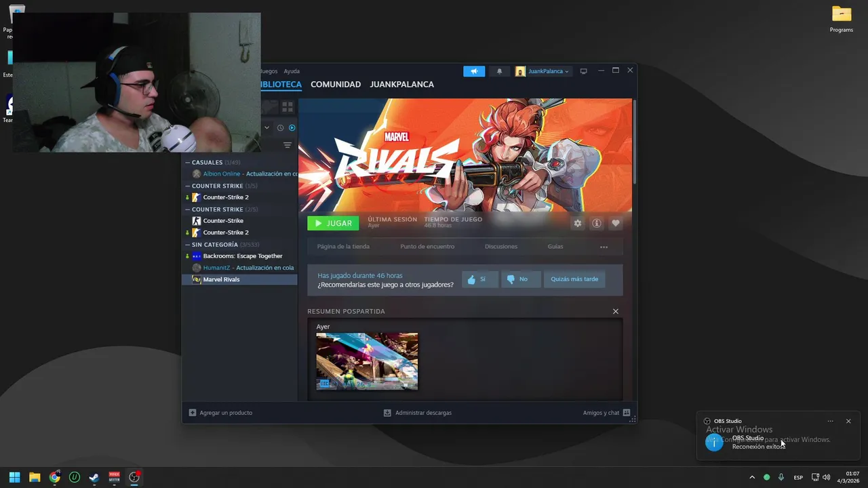Image resolution: width=868 pixels, height=488 pixels.
Task: Open the Ayuda menu
Action: pos(292,71)
